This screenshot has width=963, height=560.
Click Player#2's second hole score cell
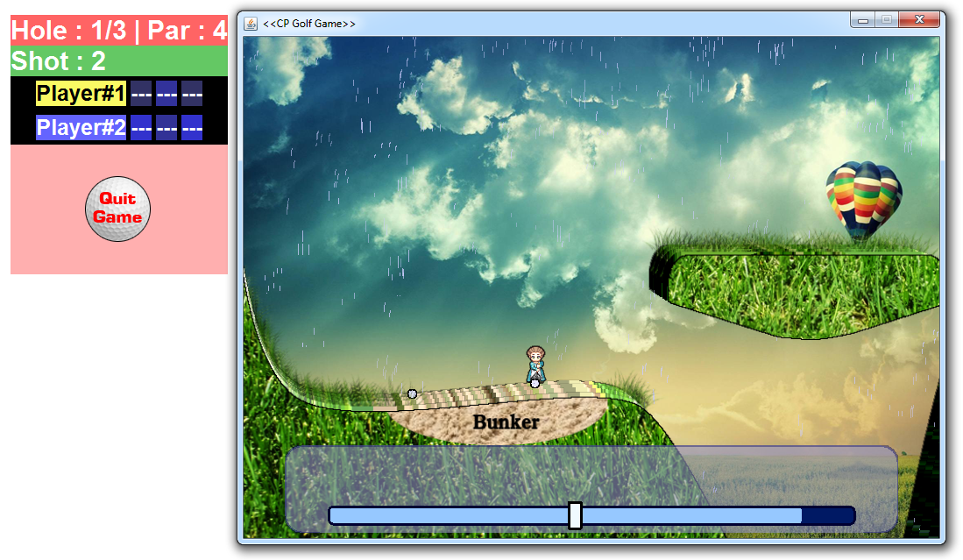point(166,128)
